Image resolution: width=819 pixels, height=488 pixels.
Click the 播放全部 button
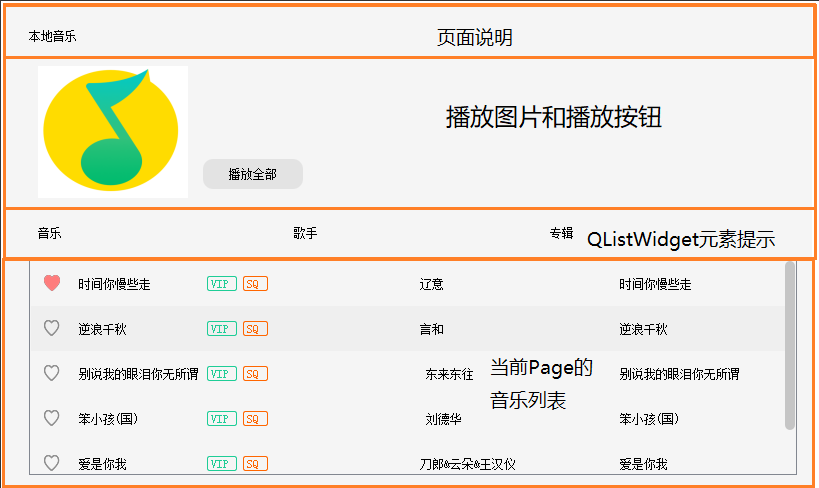[x=253, y=174]
